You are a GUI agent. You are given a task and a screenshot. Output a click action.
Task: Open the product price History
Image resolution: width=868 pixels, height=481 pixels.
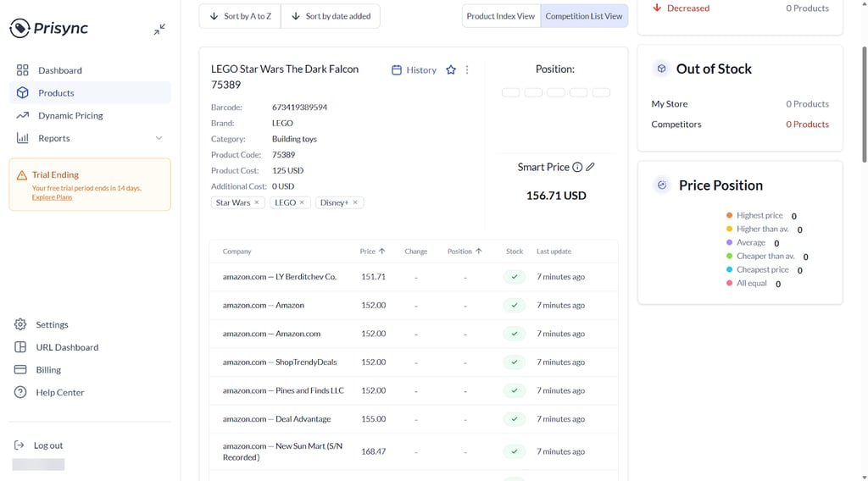[414, 70]
